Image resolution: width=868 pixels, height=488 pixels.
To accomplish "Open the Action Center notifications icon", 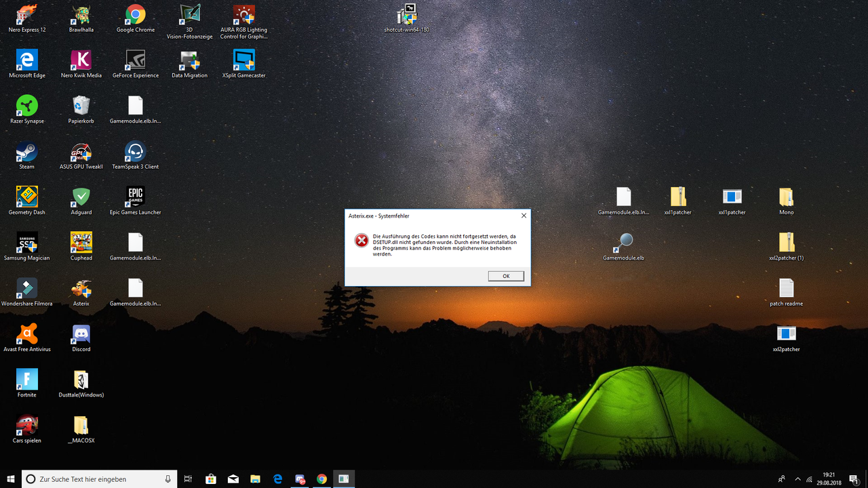I will (854, 479).
